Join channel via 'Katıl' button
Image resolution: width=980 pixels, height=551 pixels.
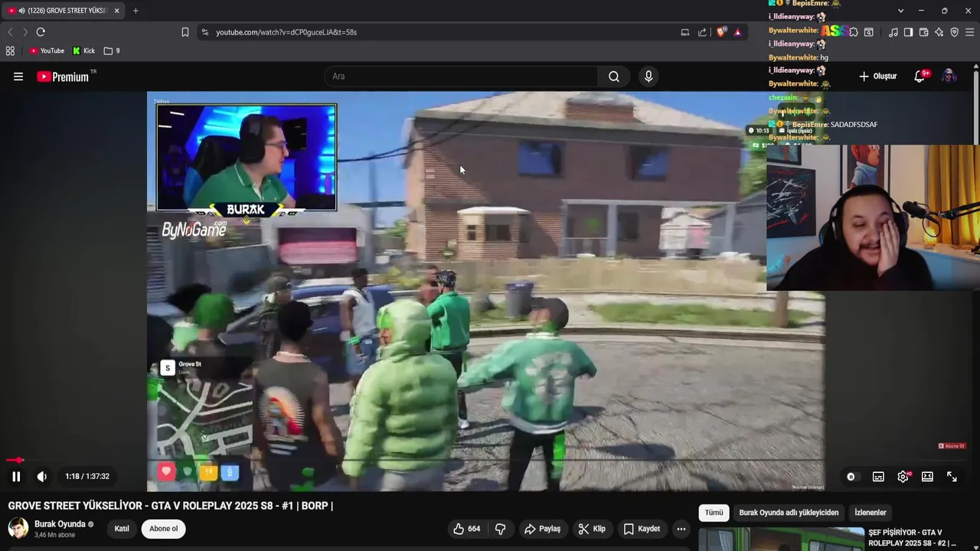122,529
